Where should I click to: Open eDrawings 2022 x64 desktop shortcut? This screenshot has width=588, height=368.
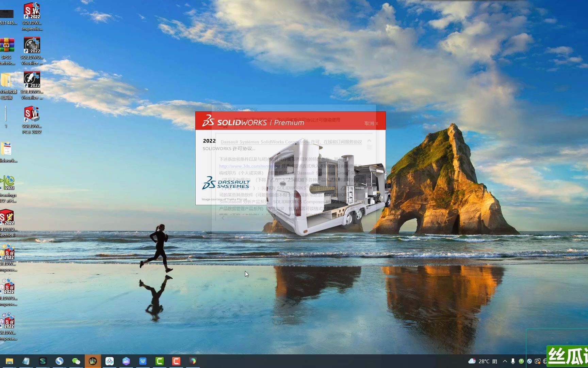pos(8,189)
